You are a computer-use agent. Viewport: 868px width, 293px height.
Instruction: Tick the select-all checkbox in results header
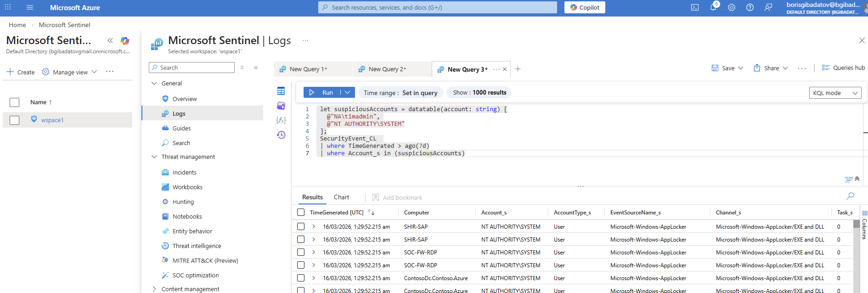301,212
